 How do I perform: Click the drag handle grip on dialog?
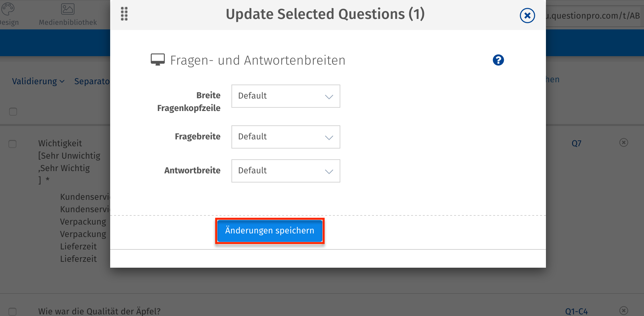tap(124, 14)
